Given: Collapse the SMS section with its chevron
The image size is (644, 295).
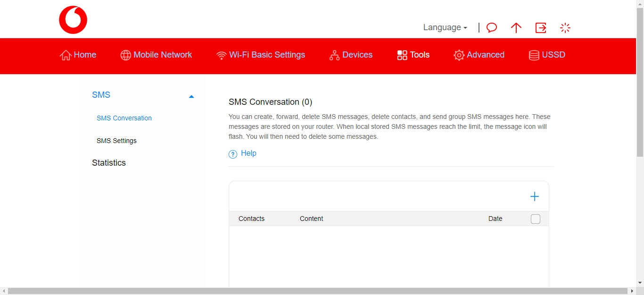Looking at the screenshot, I should pos(191,96).
